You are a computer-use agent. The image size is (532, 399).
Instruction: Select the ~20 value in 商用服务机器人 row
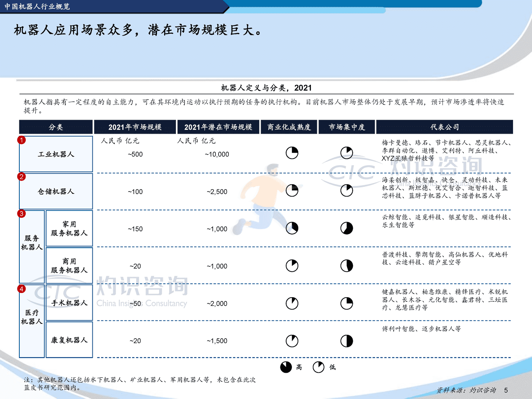135,266
